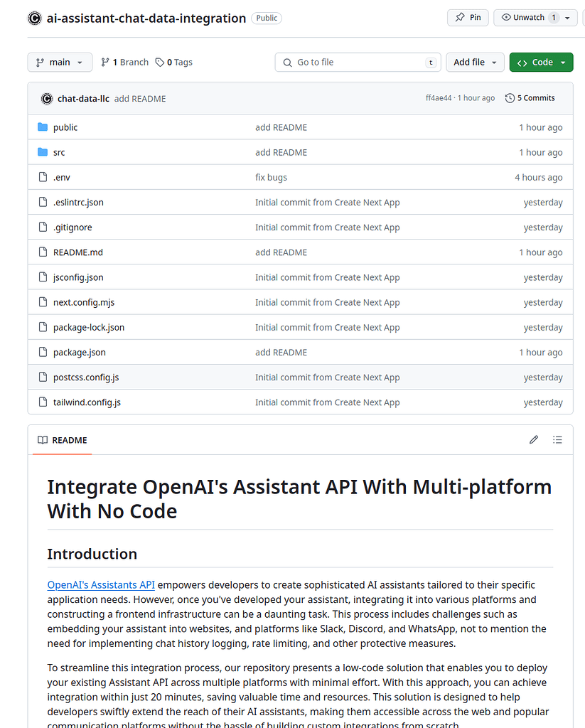Pin this repository
This screenshot has width=585, height=728.
click(x=468, y=18)
